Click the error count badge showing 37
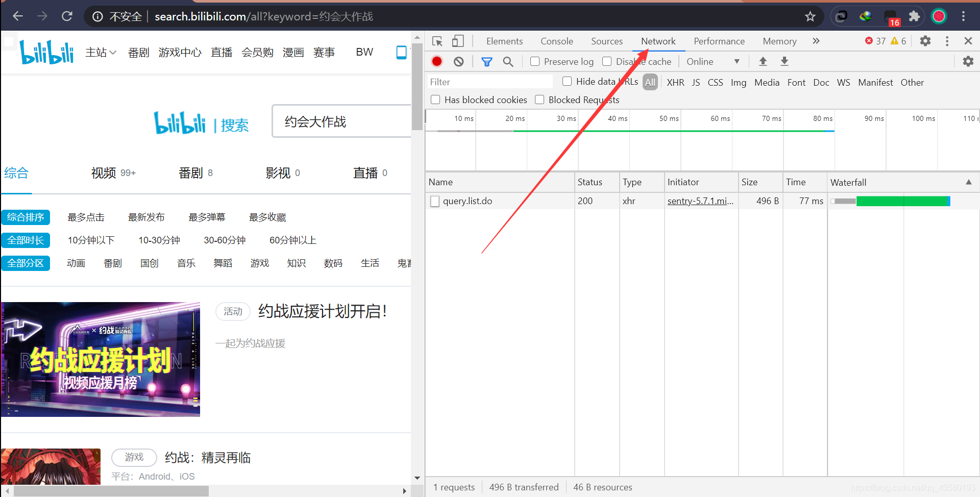 pos(875,41)
